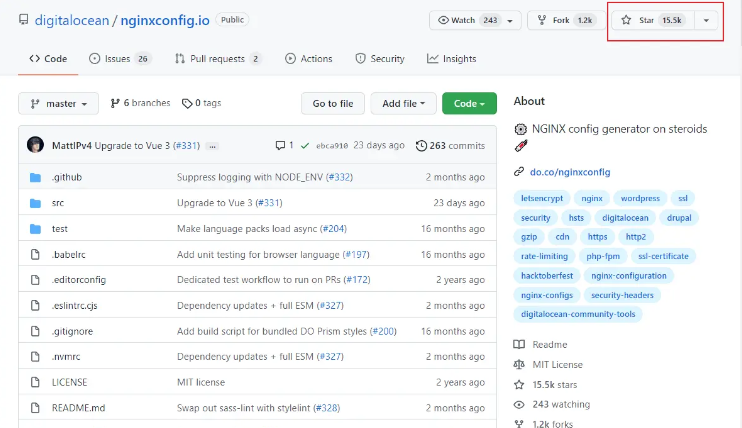Visit do.co/nginxconfig website link
Viewport: 742px width, 428px height.
(570, 172)
